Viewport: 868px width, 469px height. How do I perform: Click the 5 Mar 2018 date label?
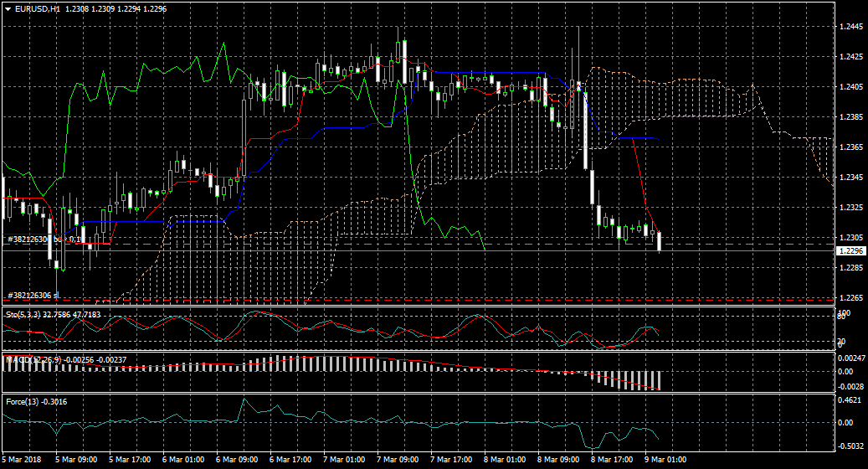[23, 460]
